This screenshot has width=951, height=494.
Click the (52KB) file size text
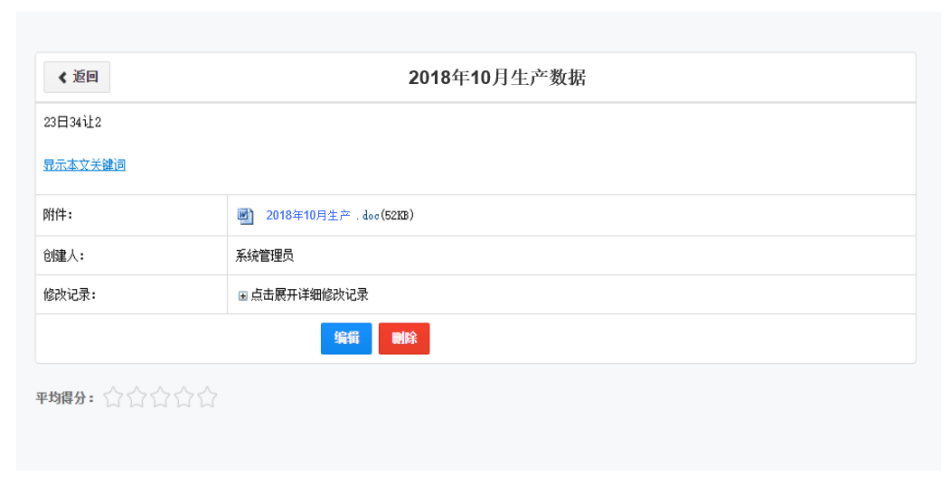397,215
